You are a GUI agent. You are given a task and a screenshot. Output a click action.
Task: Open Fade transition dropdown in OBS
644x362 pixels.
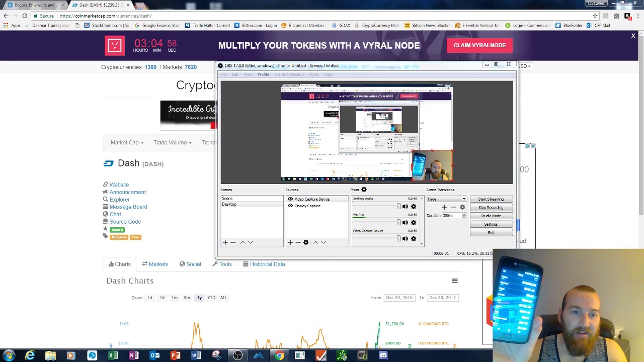[446, 199]
